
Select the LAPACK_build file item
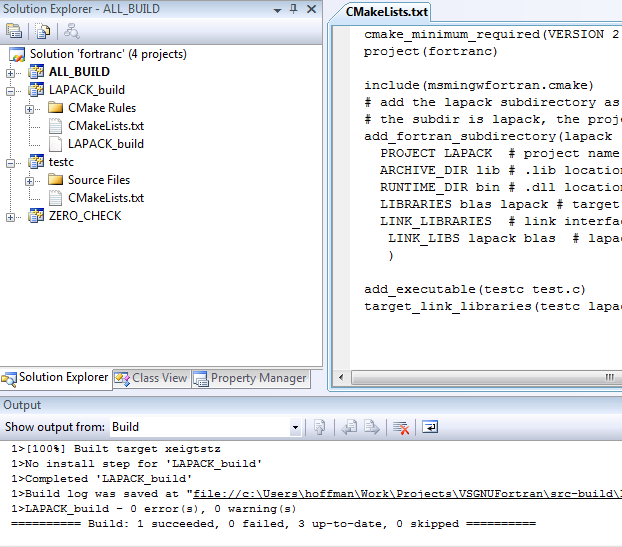(106, 144)
